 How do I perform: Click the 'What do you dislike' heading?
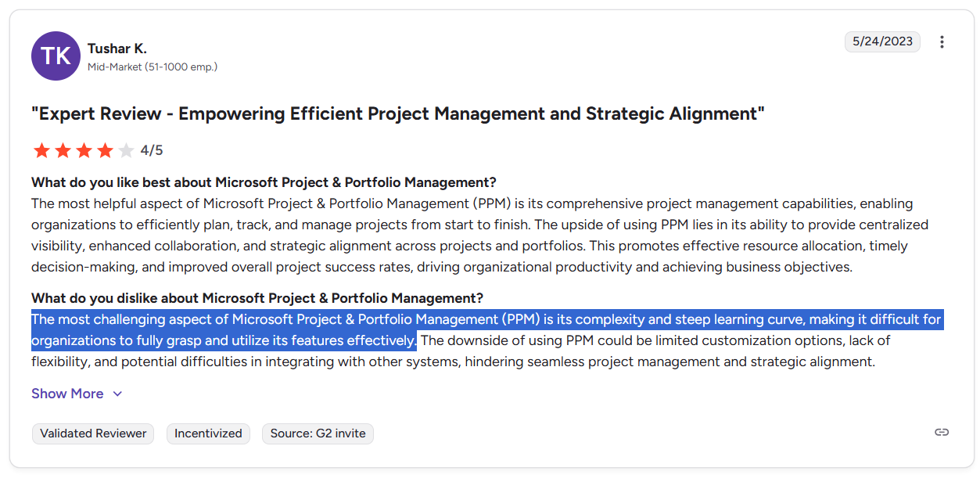point(257,298)
